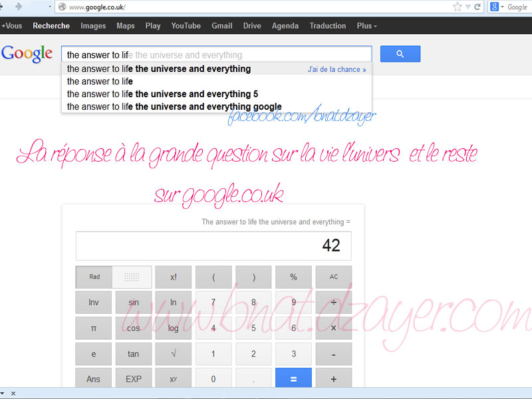Click the EXP key on calculator

click(134, 378)
